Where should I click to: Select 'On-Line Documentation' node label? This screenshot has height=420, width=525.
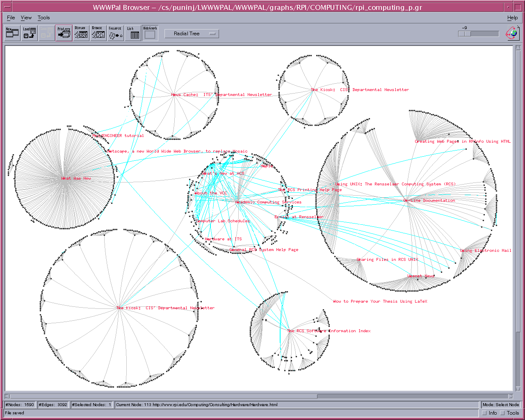coord(429,201)
